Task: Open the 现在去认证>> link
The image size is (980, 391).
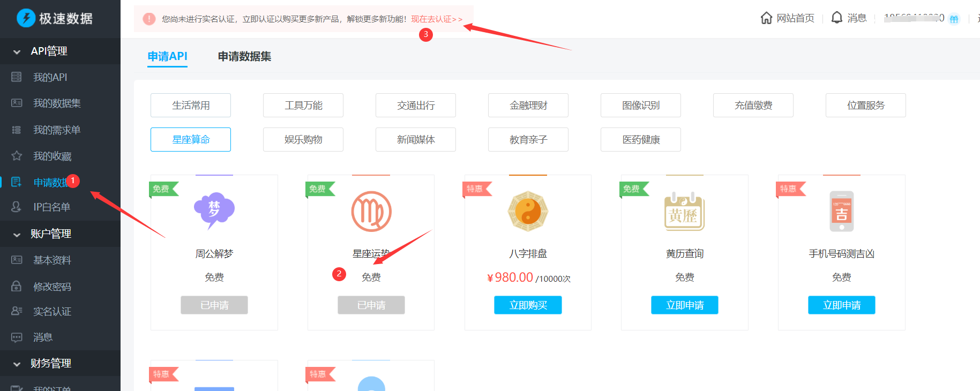Action: coord(437,19)
